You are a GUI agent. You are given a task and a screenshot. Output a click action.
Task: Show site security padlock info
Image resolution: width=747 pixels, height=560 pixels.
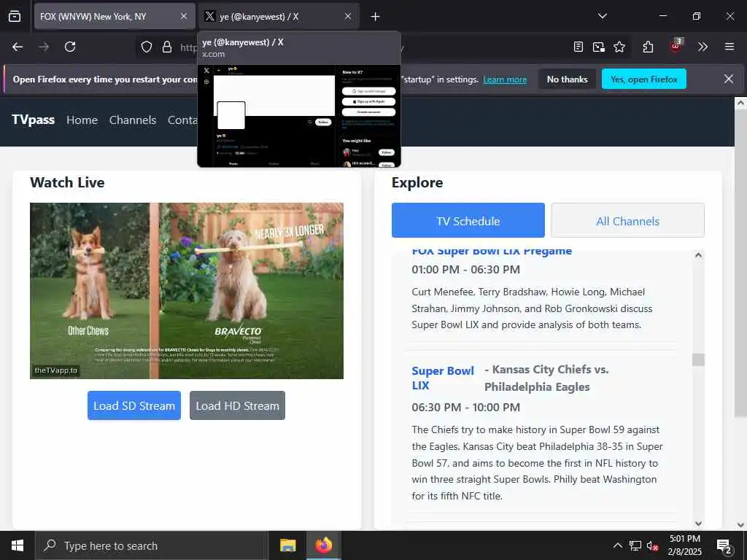pos(167,47)
